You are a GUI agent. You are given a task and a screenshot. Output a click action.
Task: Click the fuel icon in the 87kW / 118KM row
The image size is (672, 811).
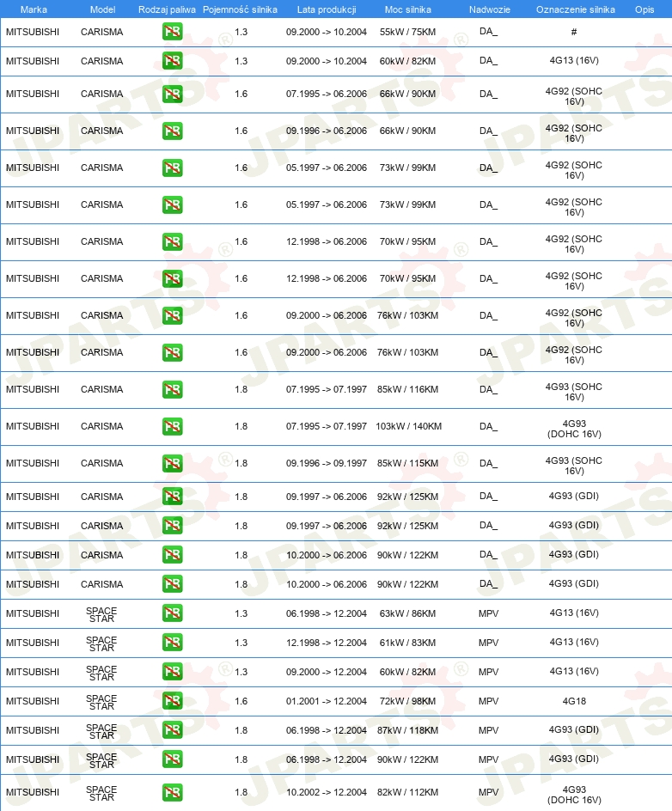pyautogui.click(x=172, y=730)
